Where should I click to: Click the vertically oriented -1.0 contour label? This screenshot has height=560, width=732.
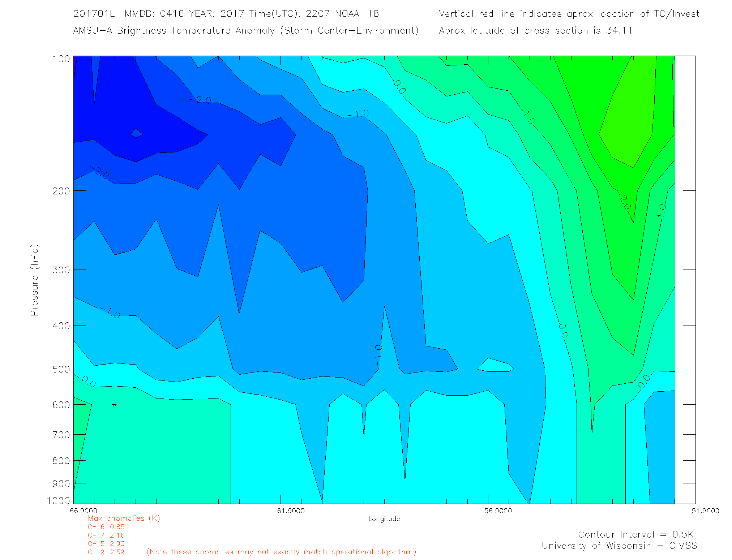[378, 356]
